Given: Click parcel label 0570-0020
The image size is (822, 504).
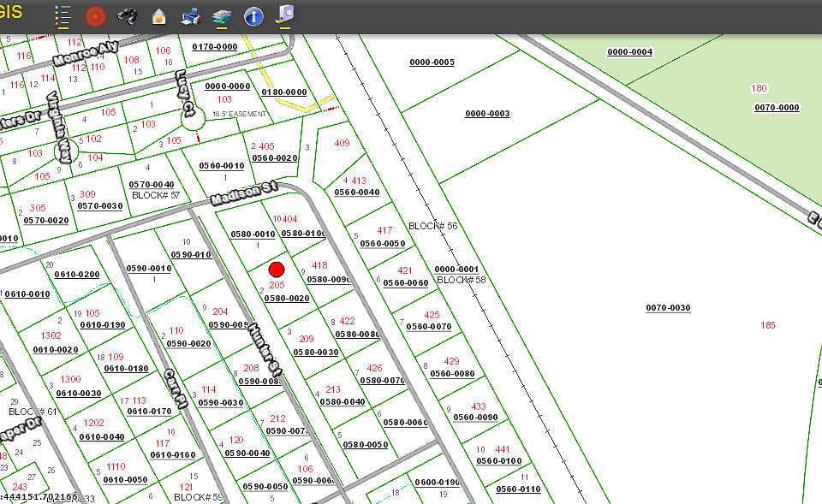Looking at the screenshot, I should click(46, 221).
